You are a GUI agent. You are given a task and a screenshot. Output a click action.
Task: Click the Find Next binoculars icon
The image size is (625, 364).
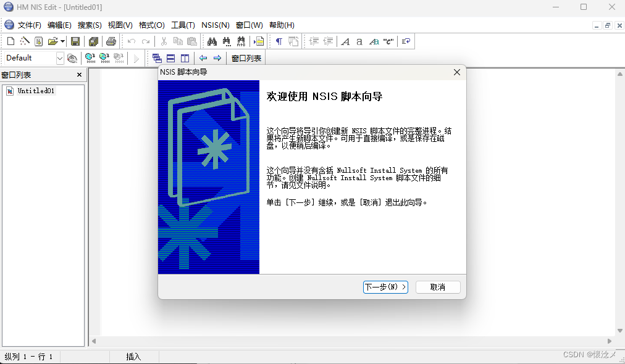tap(227, 41)
